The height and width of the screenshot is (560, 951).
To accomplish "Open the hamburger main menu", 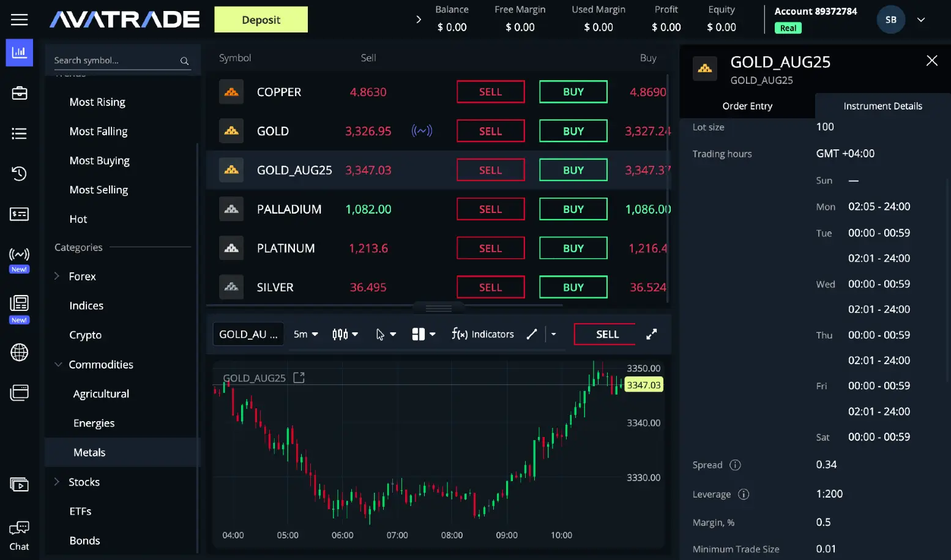I will (20, 20).
